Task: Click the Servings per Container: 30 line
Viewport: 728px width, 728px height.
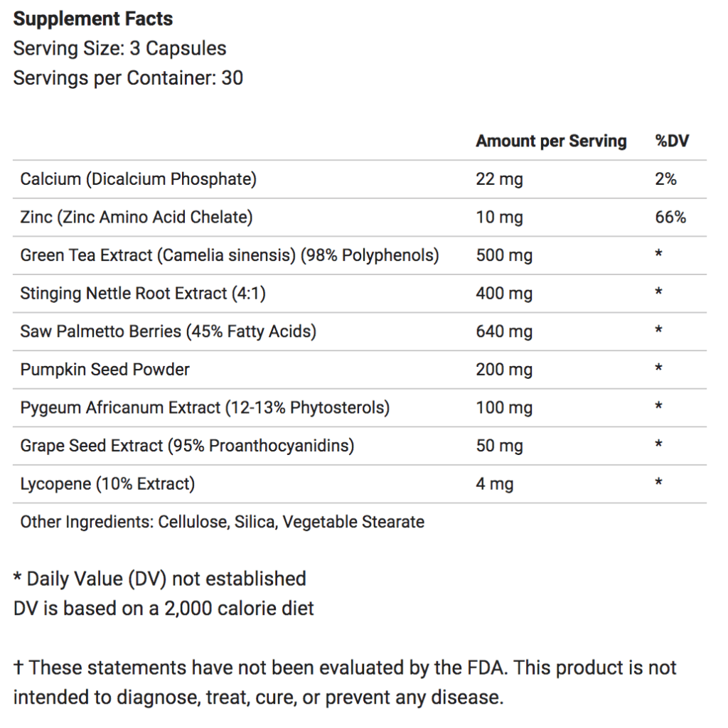Action: tap(128, 77)
